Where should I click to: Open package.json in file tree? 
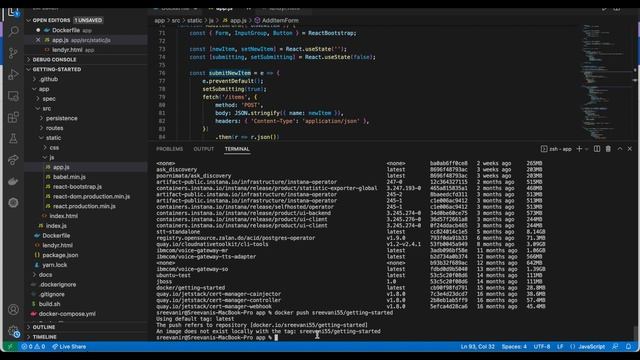click(x=60, y=255)
